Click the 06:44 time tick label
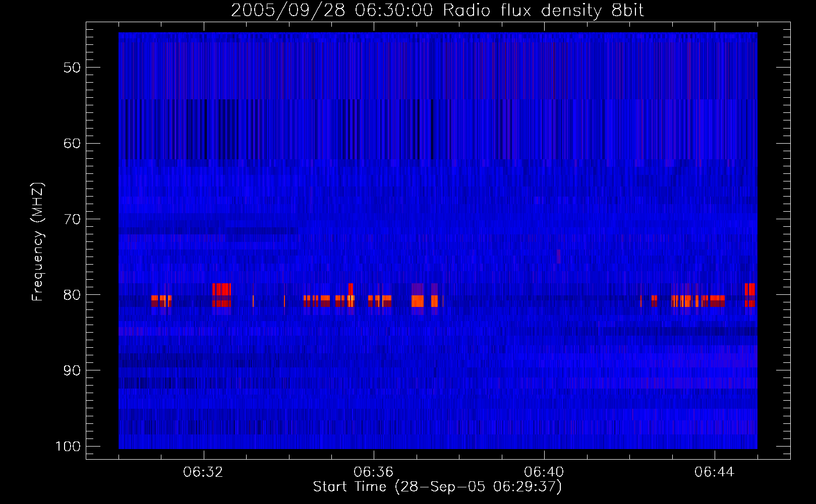This screenshot has height=504, width=816. point(714,472)
